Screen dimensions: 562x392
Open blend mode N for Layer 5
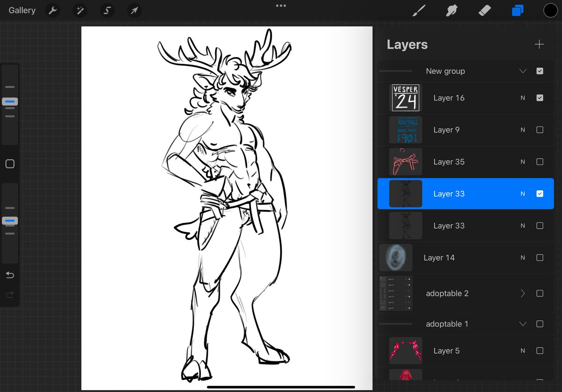tap(523, 351)
